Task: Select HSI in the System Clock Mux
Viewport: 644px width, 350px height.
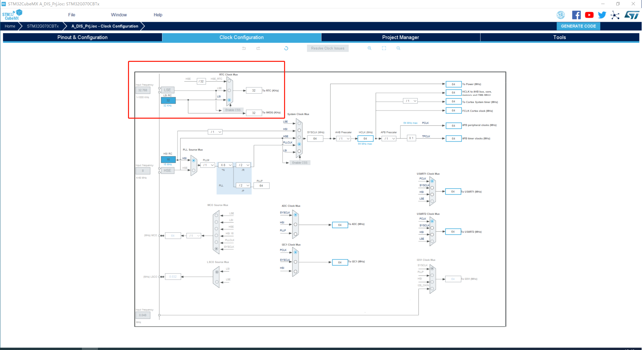Action: click(299, 130)
